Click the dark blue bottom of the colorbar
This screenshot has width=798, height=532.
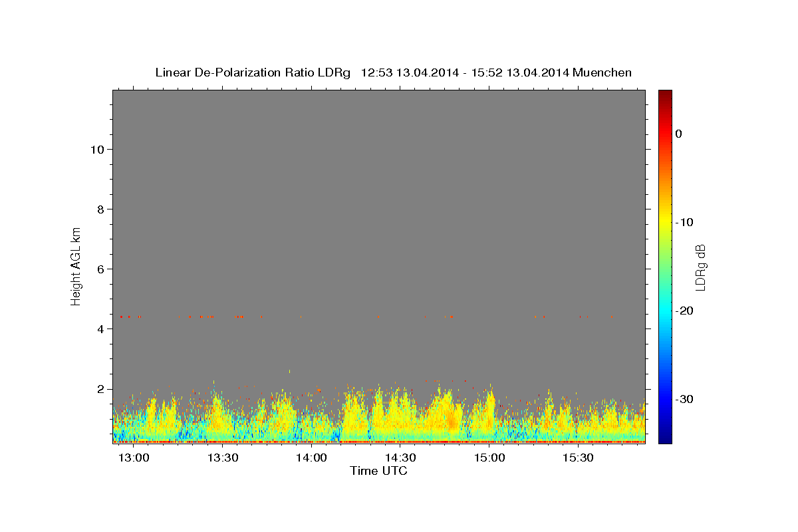pos(665,438)
